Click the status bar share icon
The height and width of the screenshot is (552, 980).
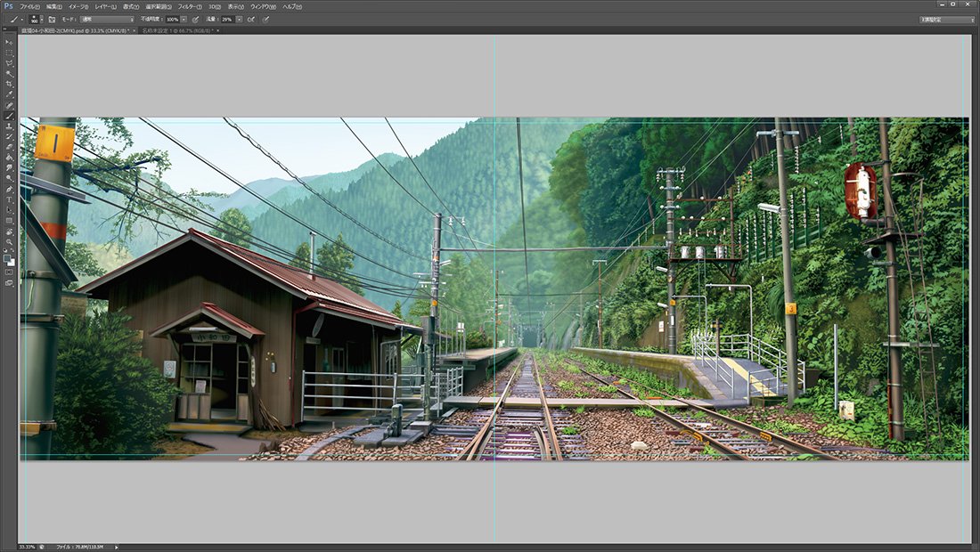tap(42, 547)
